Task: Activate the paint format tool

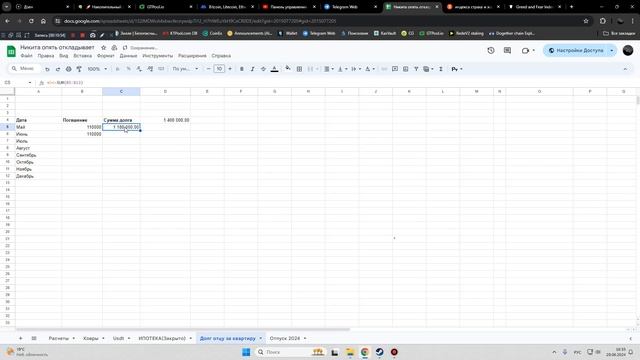Action: pos(79,69)
